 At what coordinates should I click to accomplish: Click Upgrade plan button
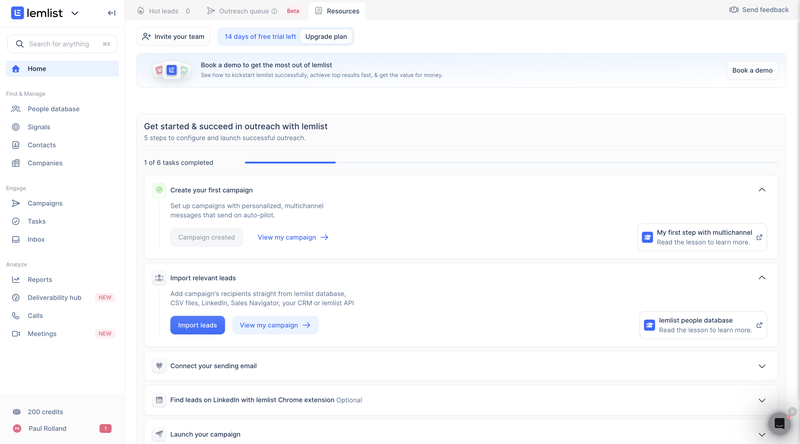[326, 37]
